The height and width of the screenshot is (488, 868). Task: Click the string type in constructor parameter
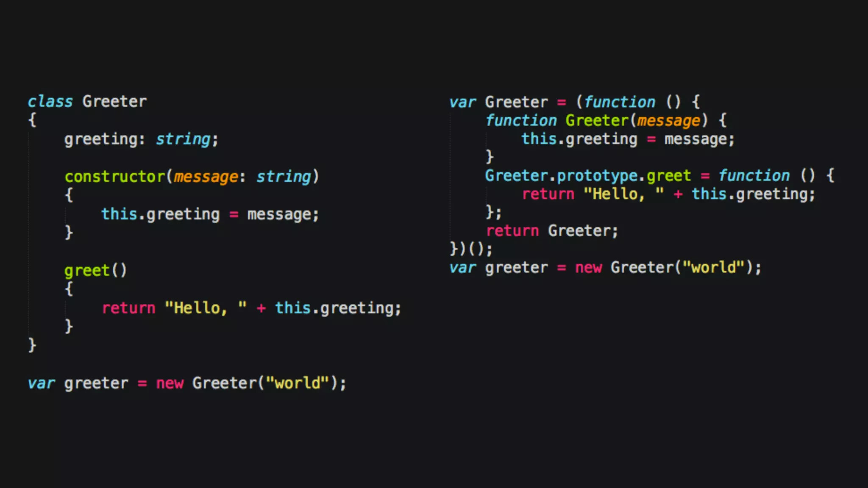(x=284, y=177)
